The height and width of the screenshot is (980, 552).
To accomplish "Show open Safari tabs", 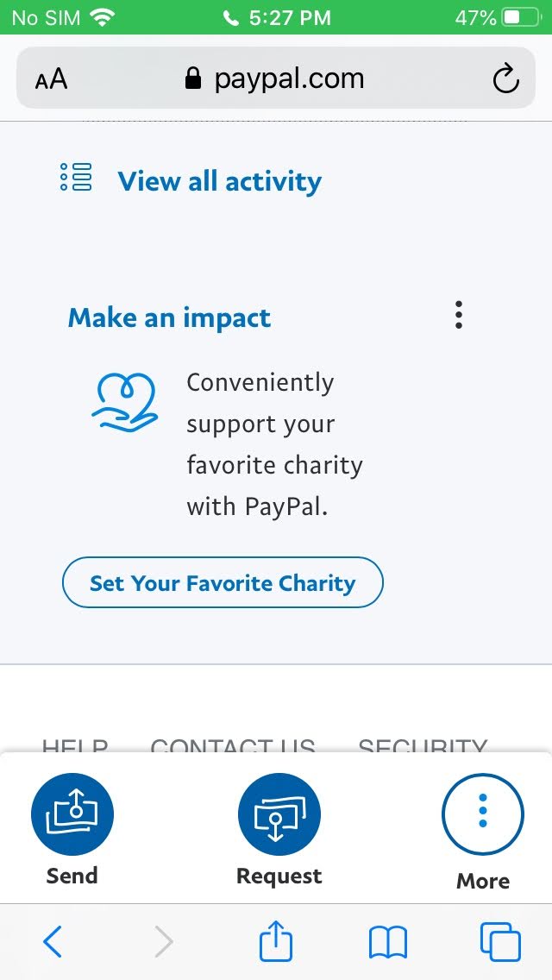I will point(499,941).
